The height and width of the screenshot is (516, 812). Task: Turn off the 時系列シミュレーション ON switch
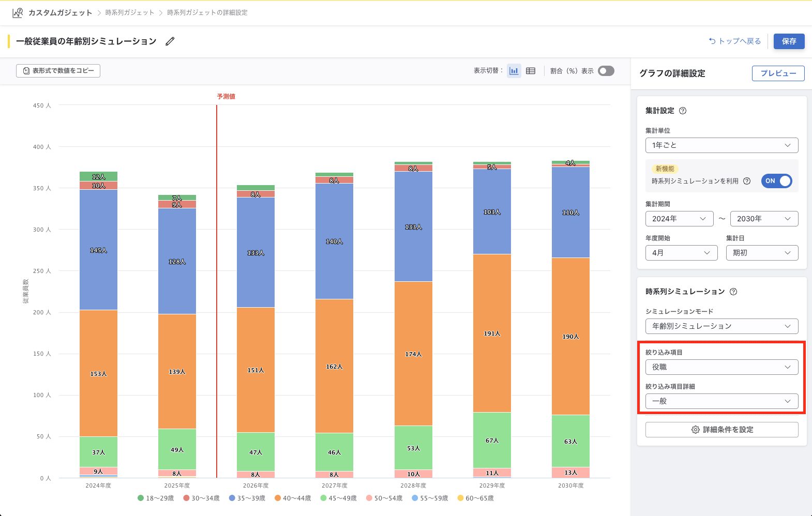776,181
